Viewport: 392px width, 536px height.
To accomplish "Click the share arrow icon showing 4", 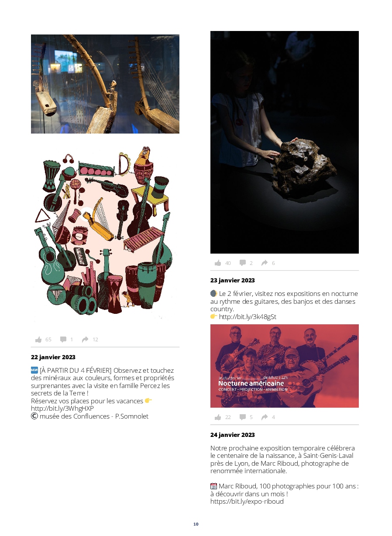I will pos(265,417).
